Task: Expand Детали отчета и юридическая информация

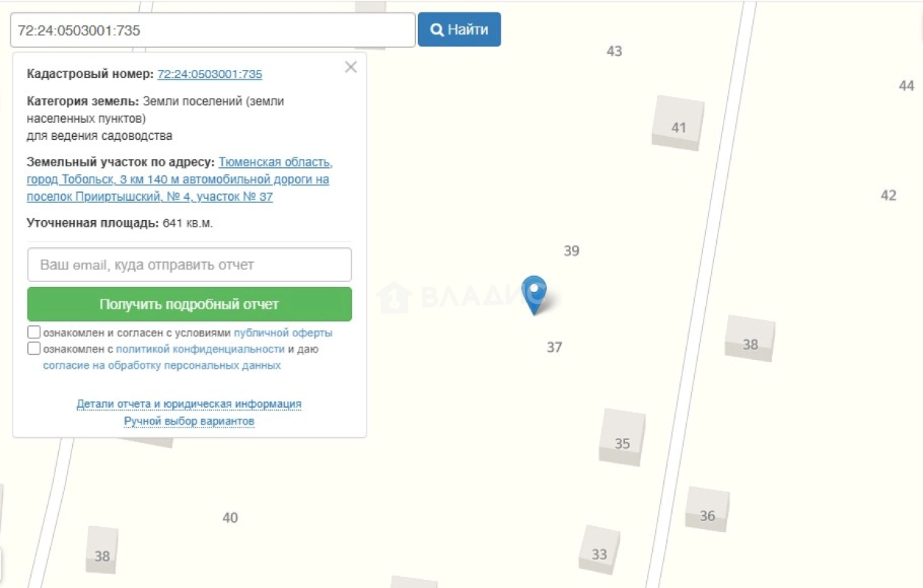Action: click(189, 404)
